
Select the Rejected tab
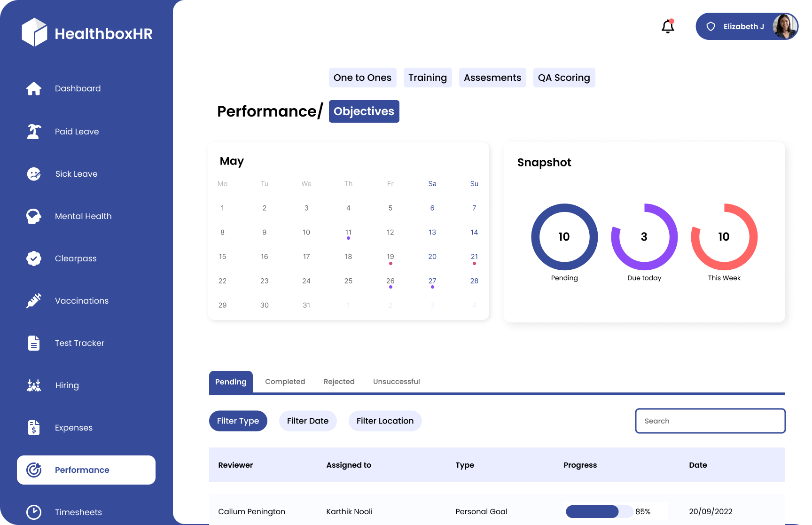tap(339, 381)
